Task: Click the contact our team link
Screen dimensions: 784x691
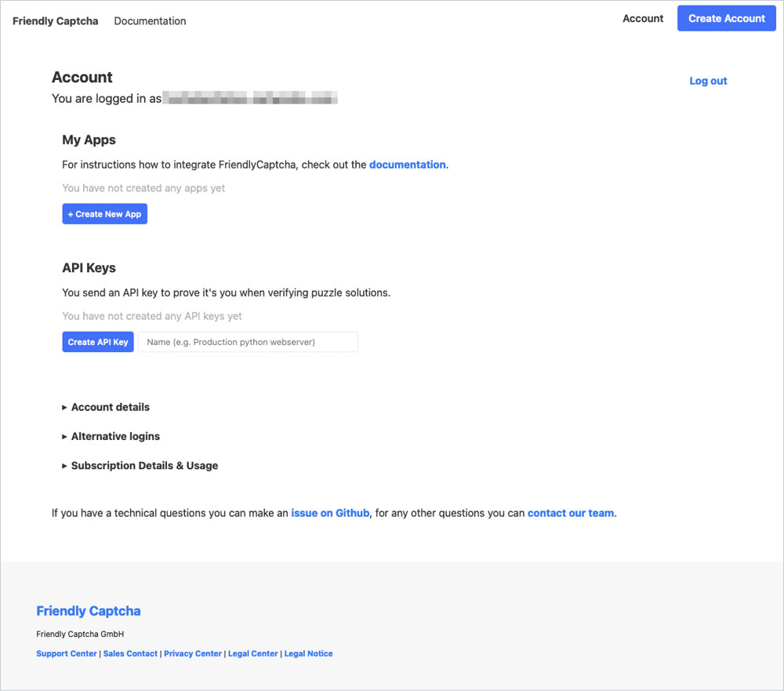Action: coord(570,513)
